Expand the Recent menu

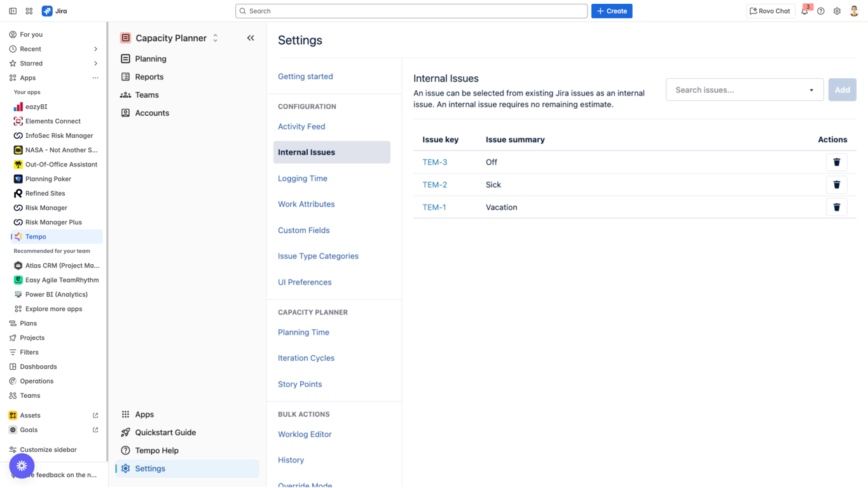click(x=95, y=49)
